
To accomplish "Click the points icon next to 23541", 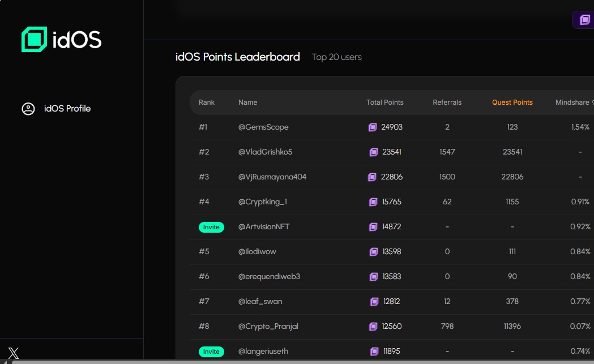I will pyautogui.click(x=374, y=152).
